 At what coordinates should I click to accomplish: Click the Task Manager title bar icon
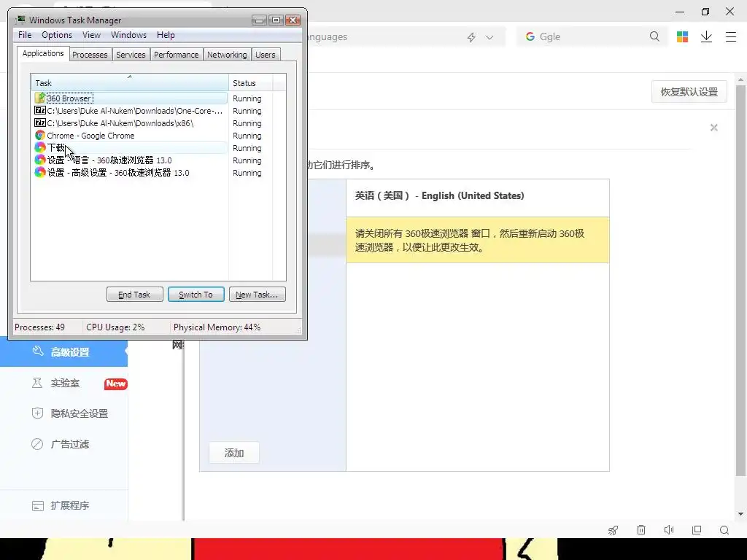pyautogui.click(x=20, y=20)
